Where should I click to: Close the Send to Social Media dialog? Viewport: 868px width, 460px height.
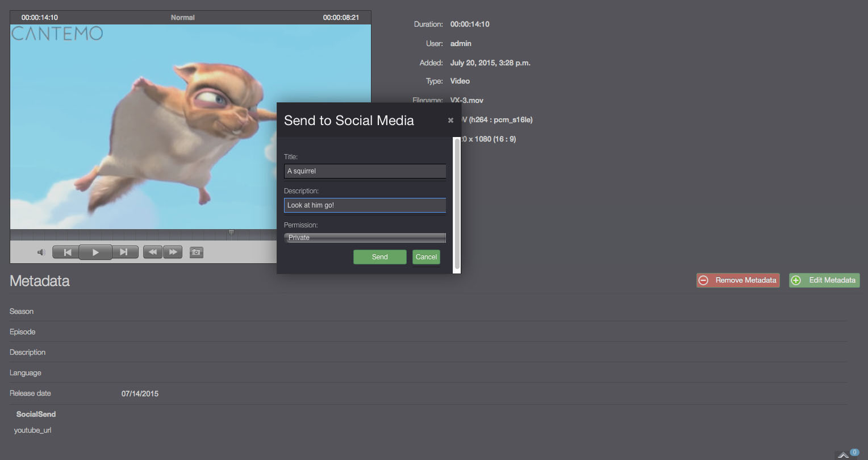pos(450,121)
